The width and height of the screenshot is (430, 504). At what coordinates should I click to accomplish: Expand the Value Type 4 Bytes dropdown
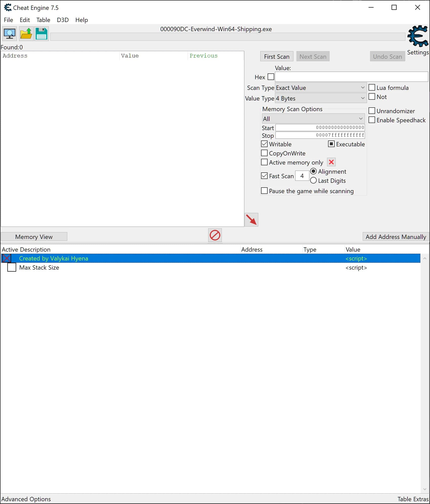(321, 98)
